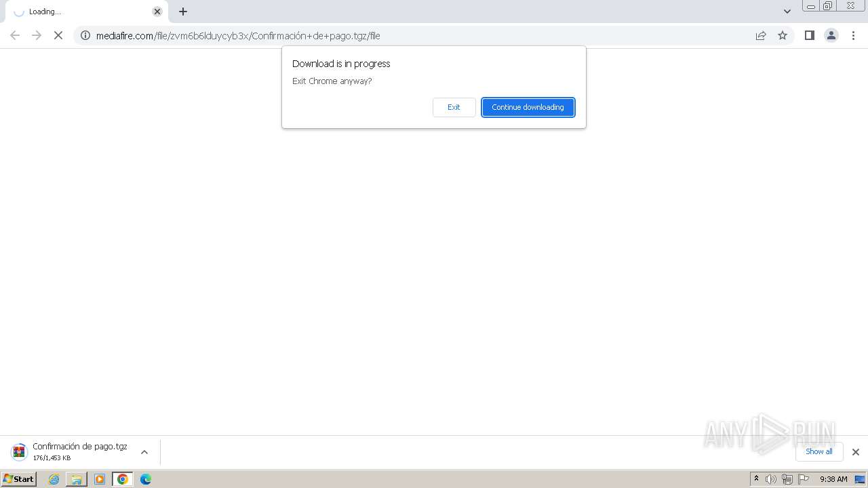Launch Microsoft Edge from taskbar
Viewport: 868px width, 488px height.
click(146, 479)
